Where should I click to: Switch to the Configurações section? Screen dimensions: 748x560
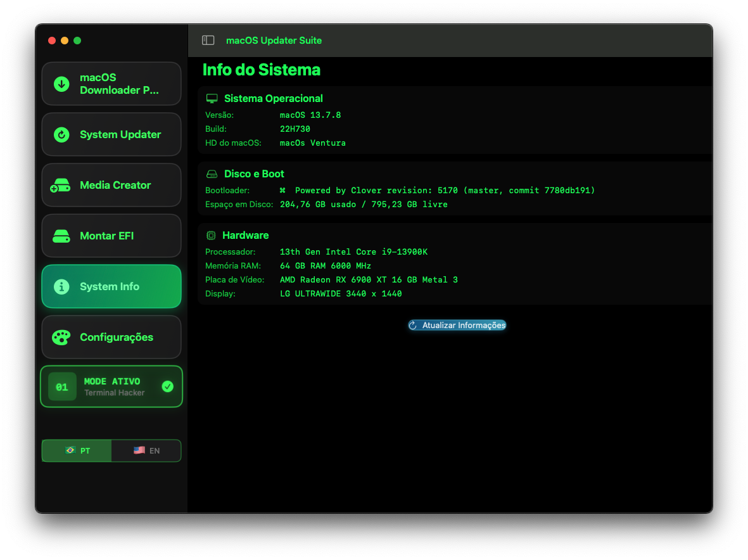(111, 337)
